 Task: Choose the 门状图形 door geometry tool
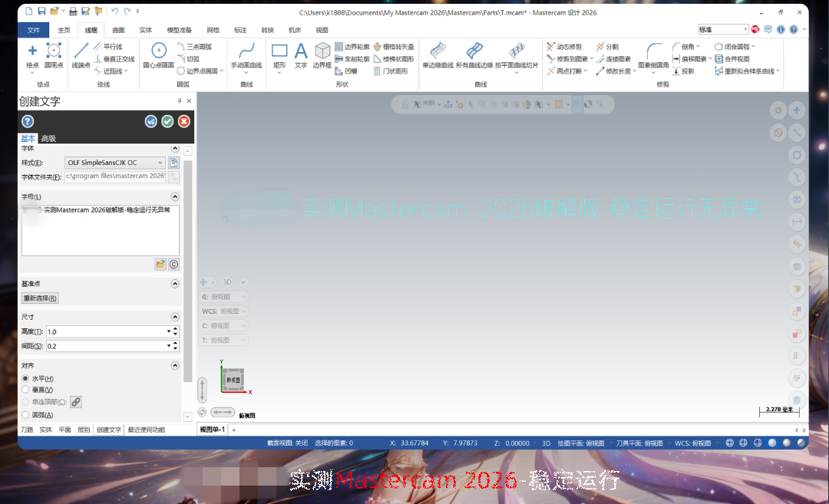point(391,71)
